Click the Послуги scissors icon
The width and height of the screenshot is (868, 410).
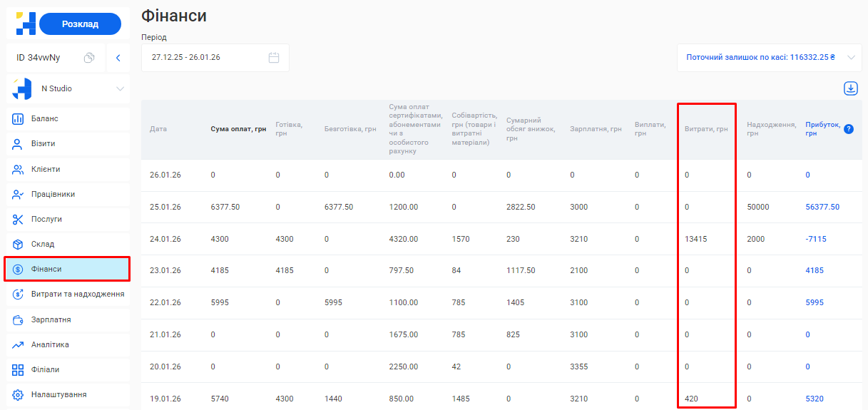[x=19, y=220]
